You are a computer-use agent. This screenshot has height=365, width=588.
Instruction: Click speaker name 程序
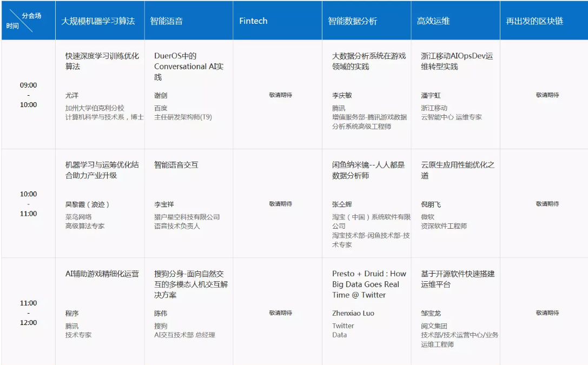tap(72, 313)
